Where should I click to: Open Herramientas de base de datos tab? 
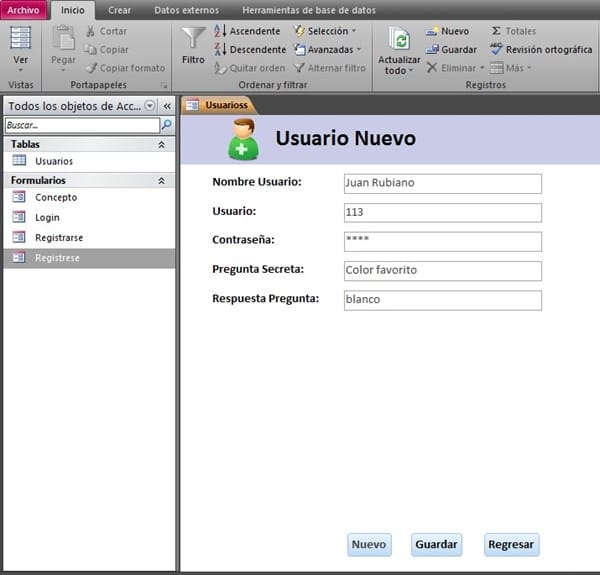309,10
